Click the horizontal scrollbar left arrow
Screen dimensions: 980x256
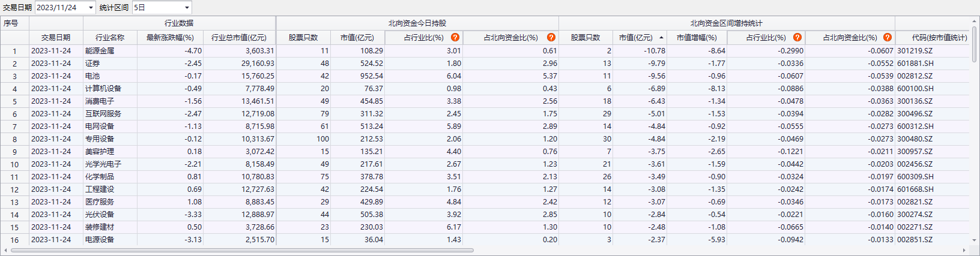tap(5, 251)
